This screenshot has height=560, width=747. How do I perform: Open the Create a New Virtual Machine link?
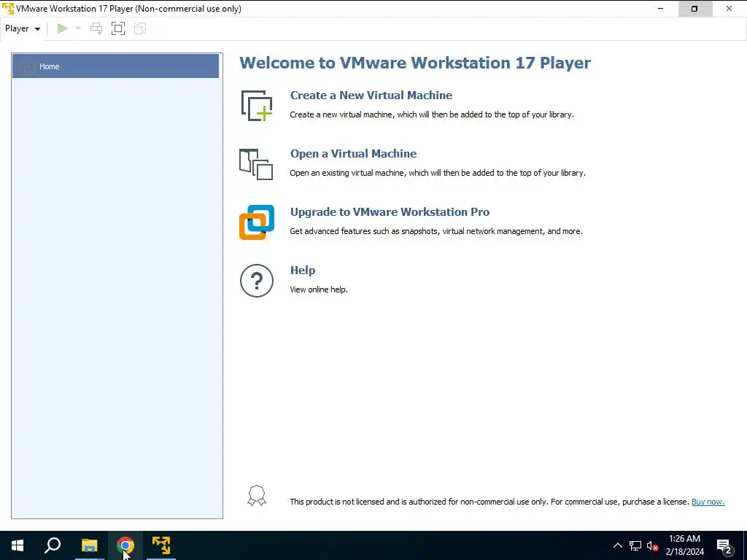pos(371,96)
